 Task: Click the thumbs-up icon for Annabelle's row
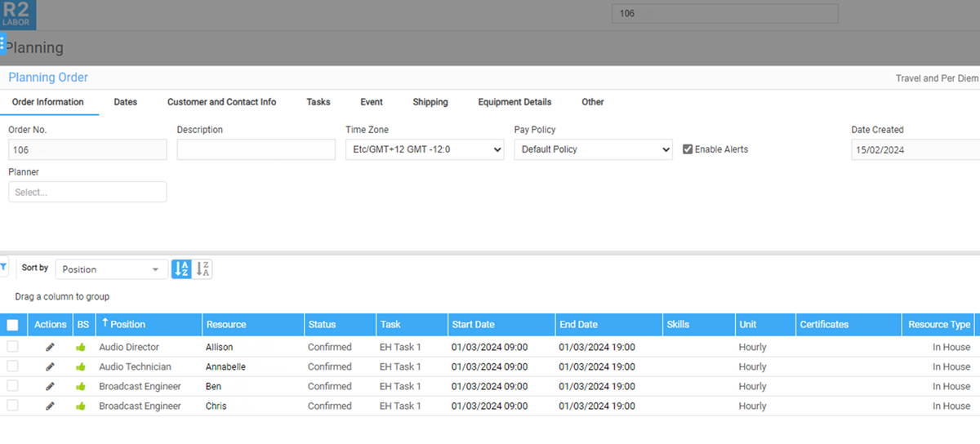coord(81,367)
